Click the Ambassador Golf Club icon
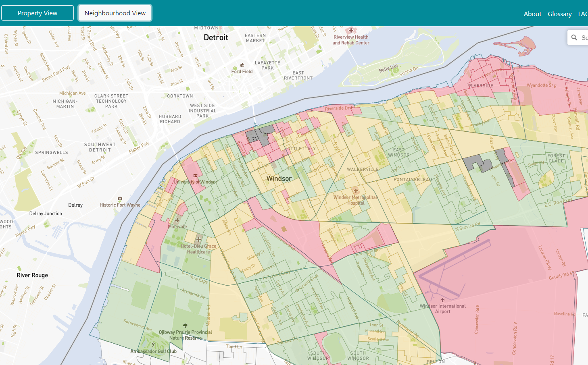This screenshot has width=588, height=365. coord(153,345)
